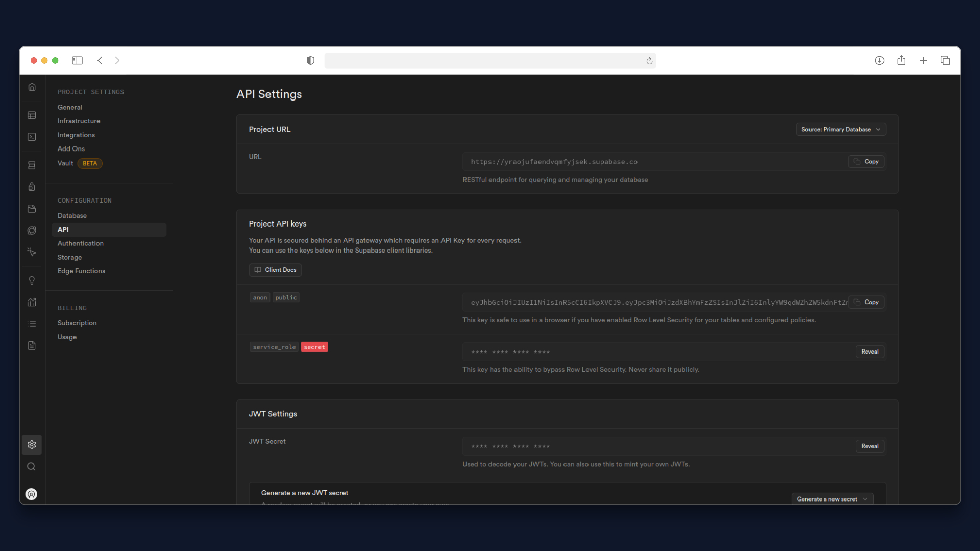980x551 pixels.
Task: Open the Authentication lock icon
Action: 32,187
